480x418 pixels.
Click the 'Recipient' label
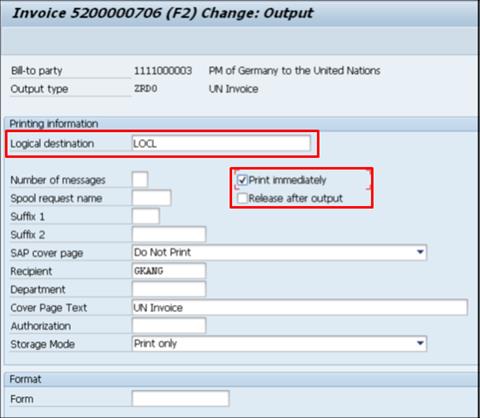coord(31,271)
